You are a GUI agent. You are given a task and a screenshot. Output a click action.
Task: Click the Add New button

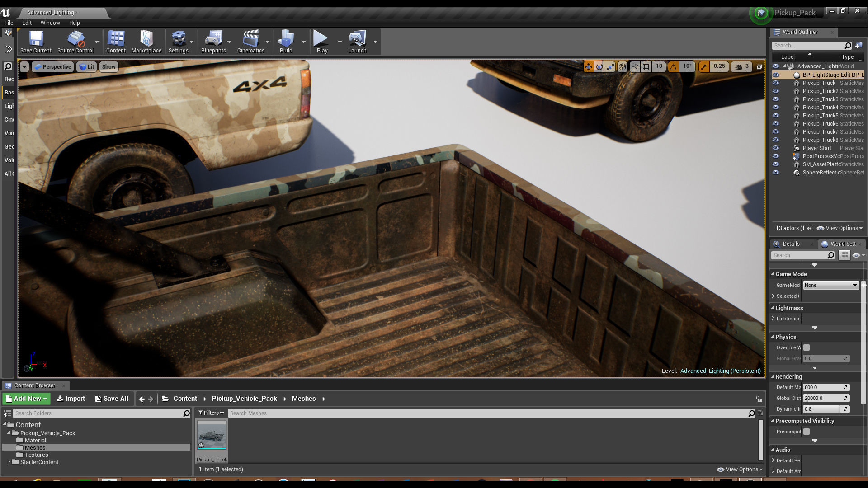click(26, 399)
